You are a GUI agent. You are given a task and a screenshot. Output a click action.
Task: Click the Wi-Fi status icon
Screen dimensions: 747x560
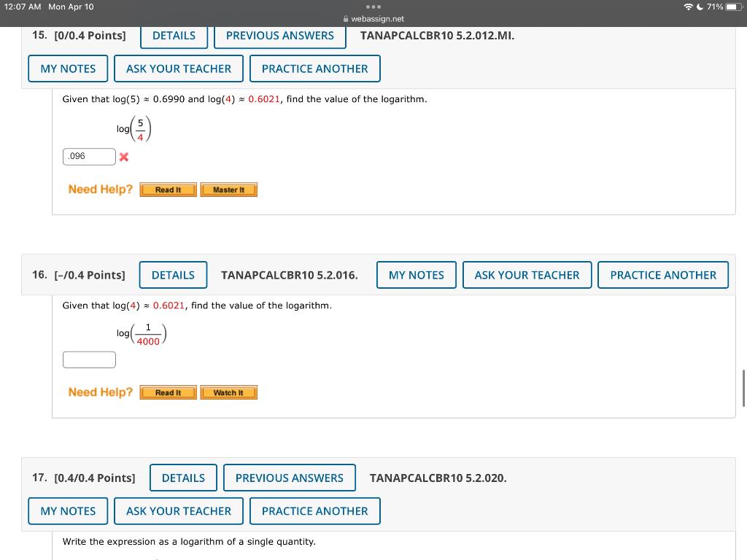[x=687, y=7]
